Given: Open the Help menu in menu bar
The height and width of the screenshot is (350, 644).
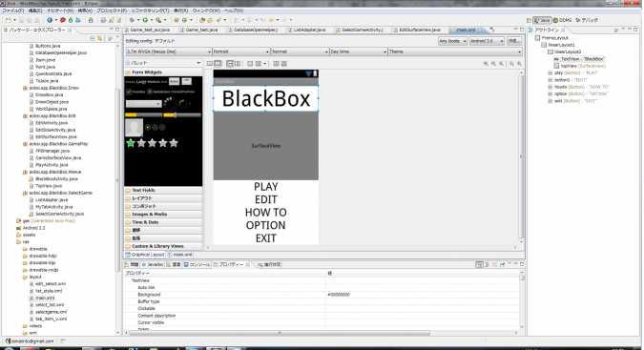Looking at the screenshot, I should tap(234, 10).
